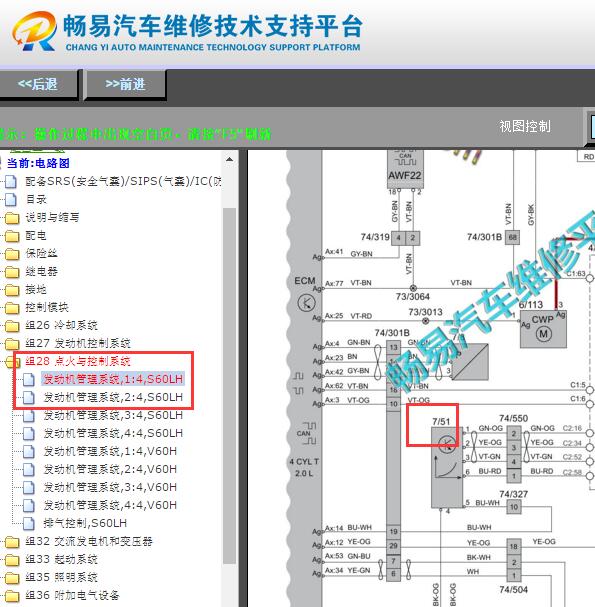The height and width of the screenshot is (607, 595).
Task: Click the tree panel vertical scrollbar thumb
Action: [230, 386]
